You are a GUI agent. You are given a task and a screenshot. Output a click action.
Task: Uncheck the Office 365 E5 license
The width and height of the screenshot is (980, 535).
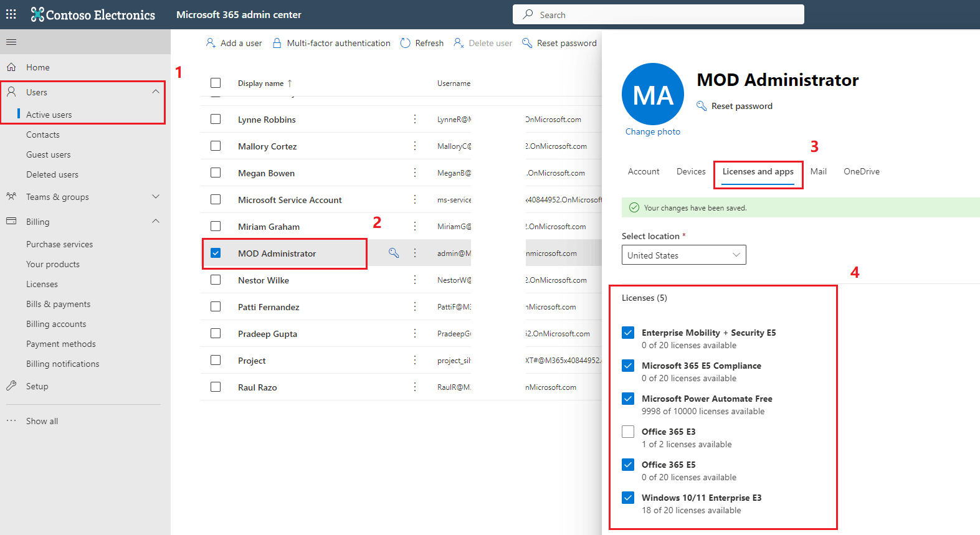(628, 465)
